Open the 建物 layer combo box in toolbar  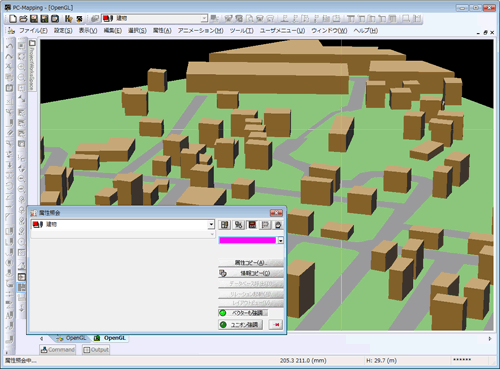pyautogui.click(x=204, y=18)
